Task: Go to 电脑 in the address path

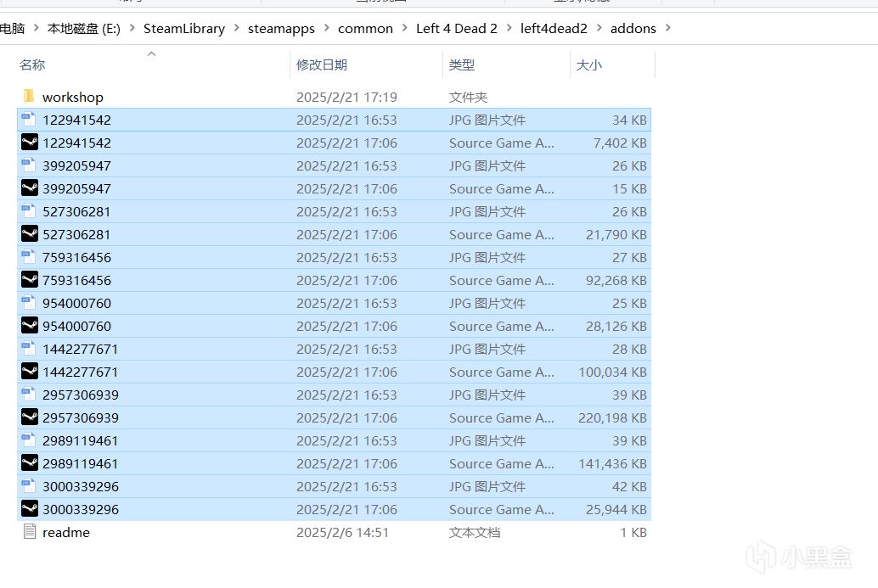Action: pyautogui.click(x=13, y=29)
